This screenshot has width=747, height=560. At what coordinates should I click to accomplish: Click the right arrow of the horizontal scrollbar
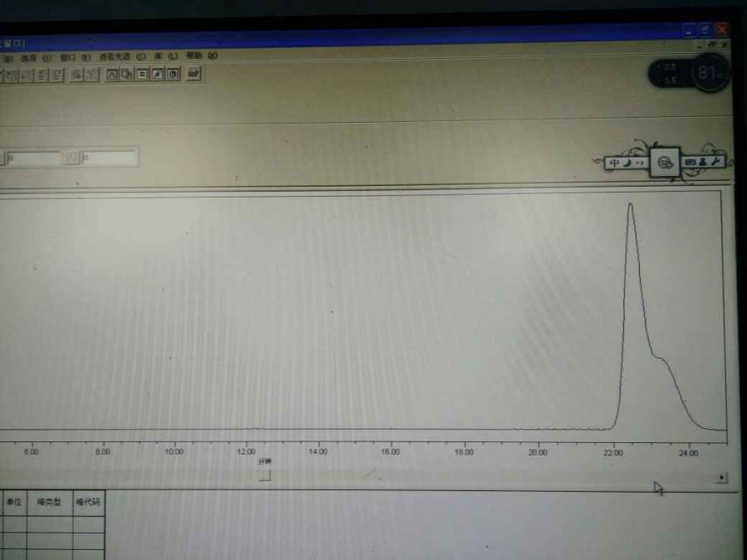722,477
